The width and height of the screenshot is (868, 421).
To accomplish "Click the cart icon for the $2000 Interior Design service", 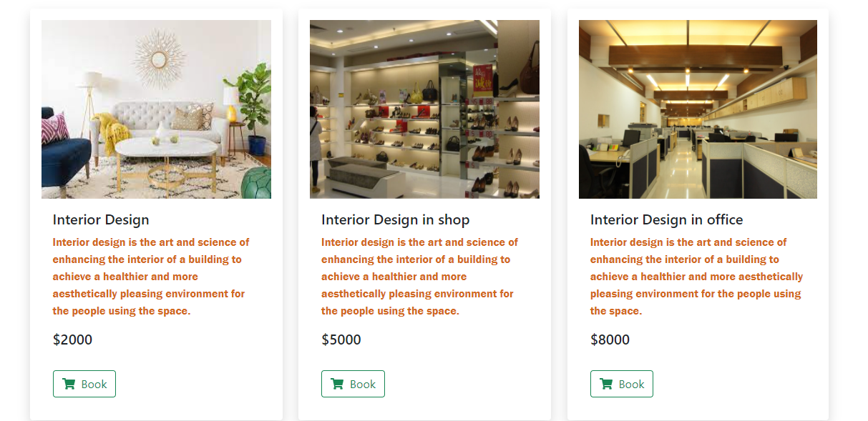I will 69,384.
